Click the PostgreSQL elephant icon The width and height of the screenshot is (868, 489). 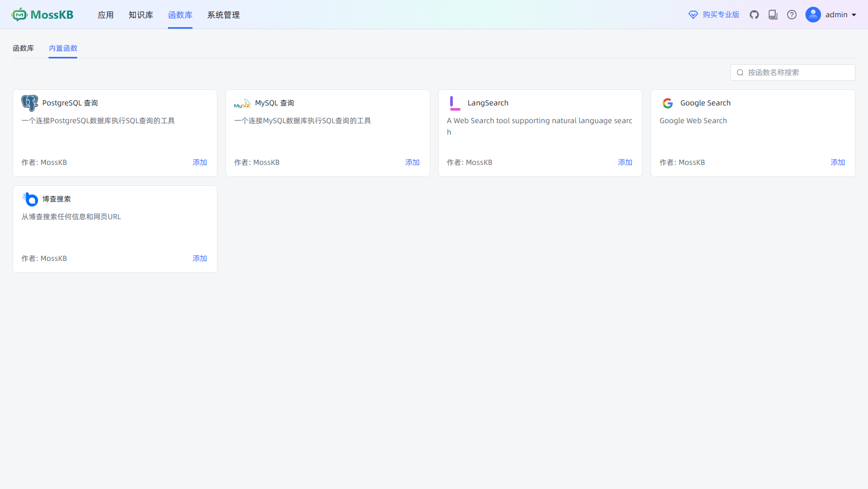click(x=30, y=103)
